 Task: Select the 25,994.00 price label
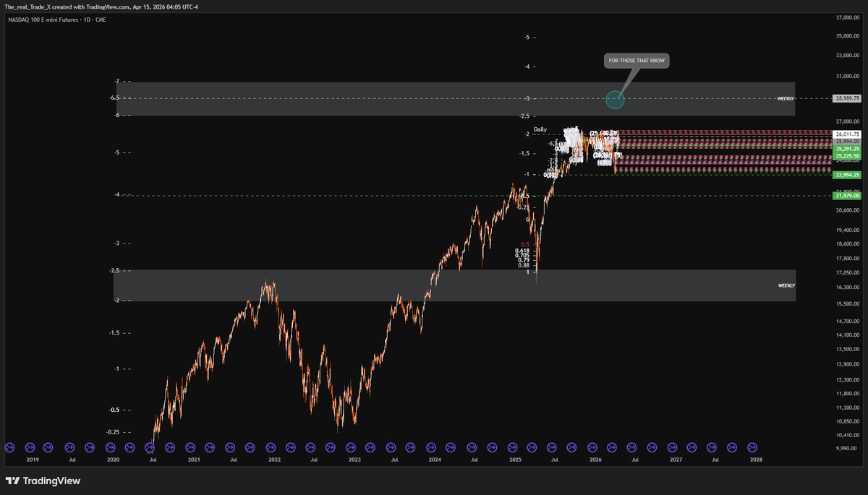coord(846,141)
